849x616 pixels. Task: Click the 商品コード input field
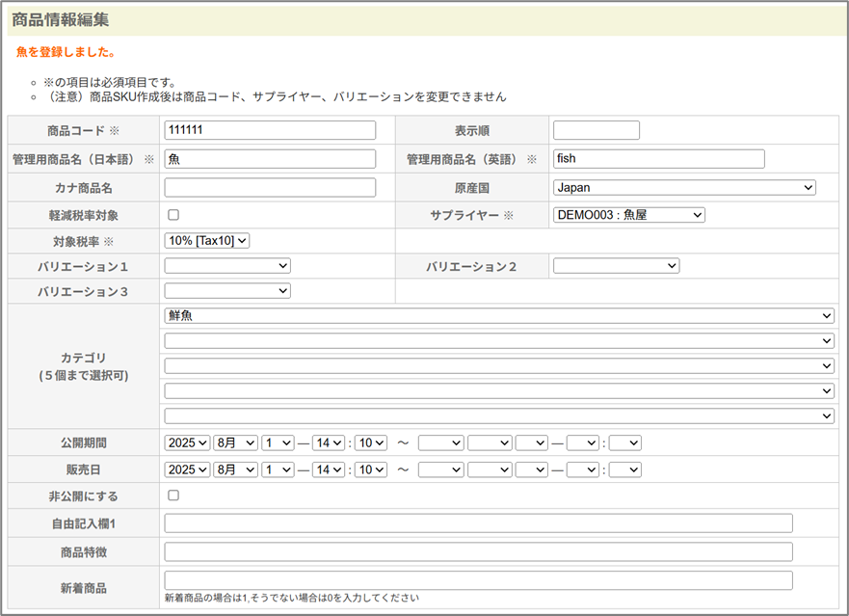(x=270, y=130)
